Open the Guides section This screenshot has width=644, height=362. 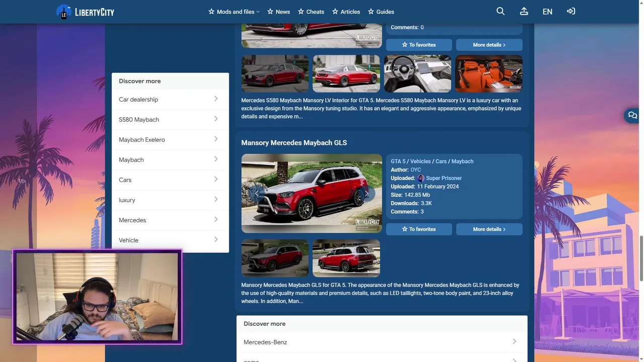pyautogui.click(x=381, y=12)
